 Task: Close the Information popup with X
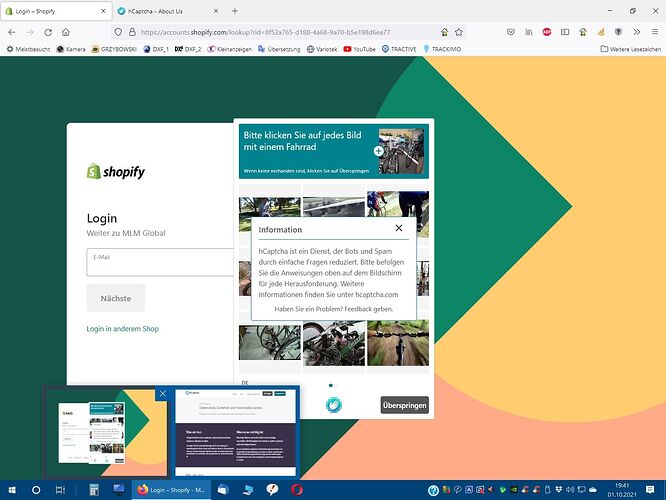(399, 228)
